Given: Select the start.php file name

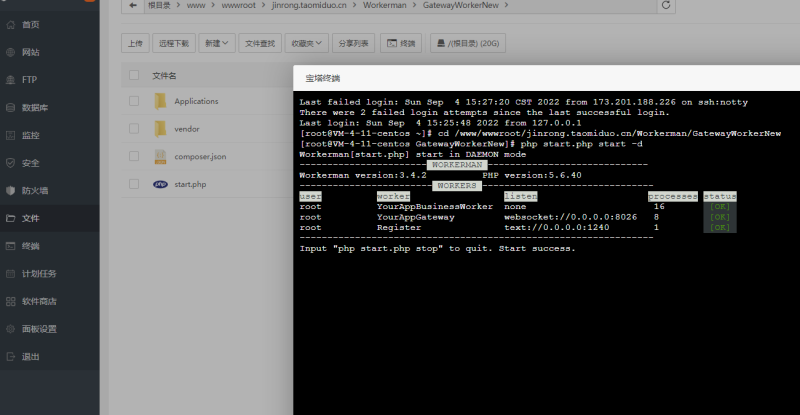Looking at the screenshot, I should click(x=190, y=184).
